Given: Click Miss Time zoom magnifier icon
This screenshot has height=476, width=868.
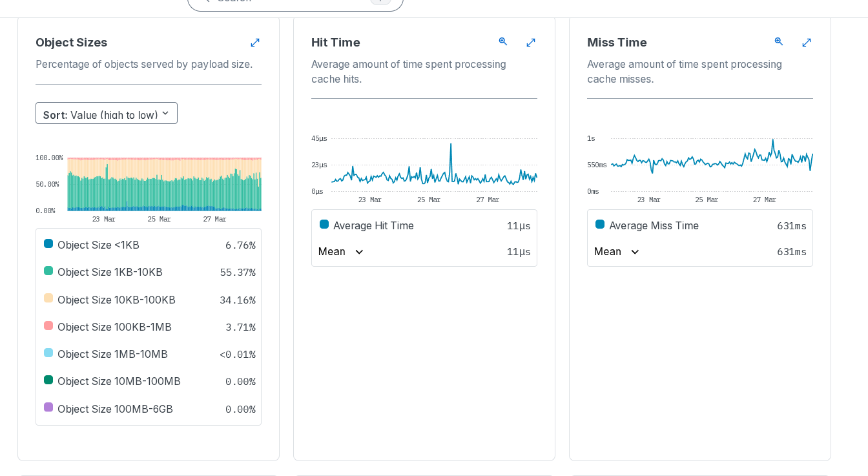Looking at the screenshot, I should pyautogui.click(x=779, y=42).
